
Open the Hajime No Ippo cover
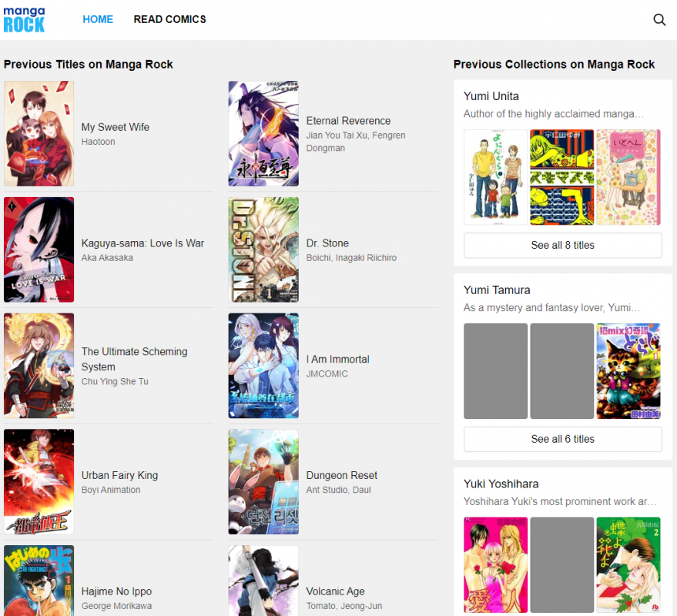(x=39, y=581)
